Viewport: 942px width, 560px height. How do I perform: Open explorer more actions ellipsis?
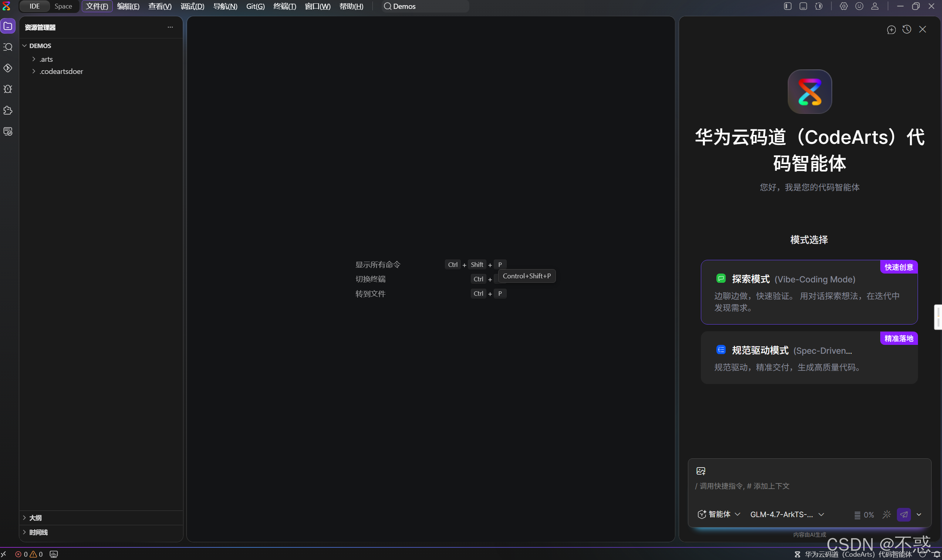point(170,27)
